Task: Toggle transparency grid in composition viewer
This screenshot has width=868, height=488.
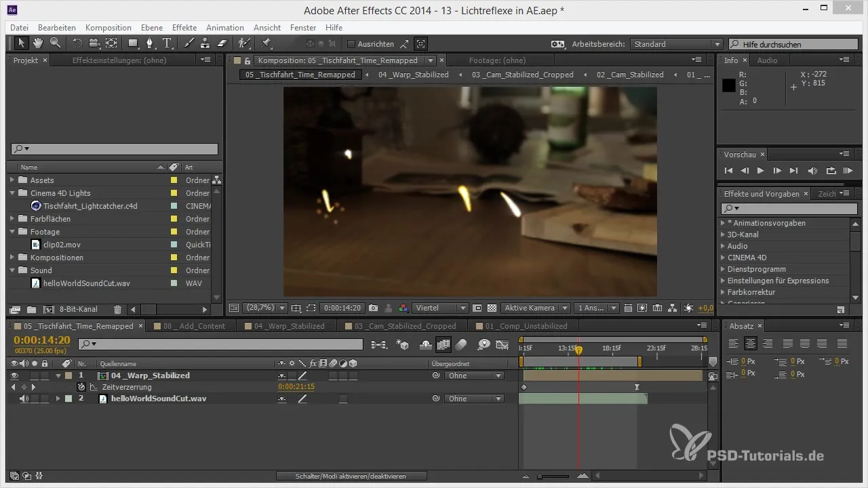Action: [492, 308]
